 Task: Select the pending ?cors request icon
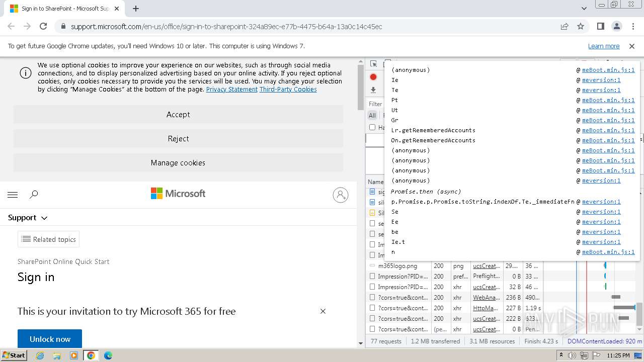point(372,329)
